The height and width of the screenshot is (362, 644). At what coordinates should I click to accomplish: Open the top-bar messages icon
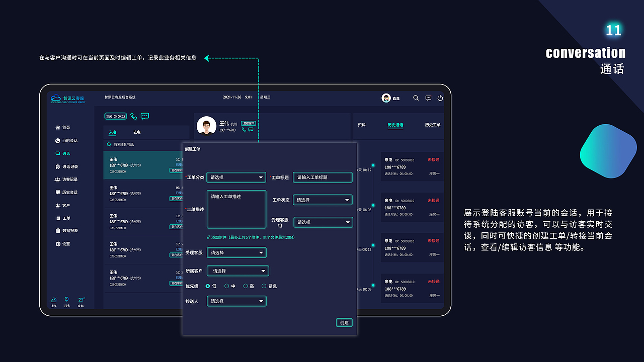click(428, 98)
